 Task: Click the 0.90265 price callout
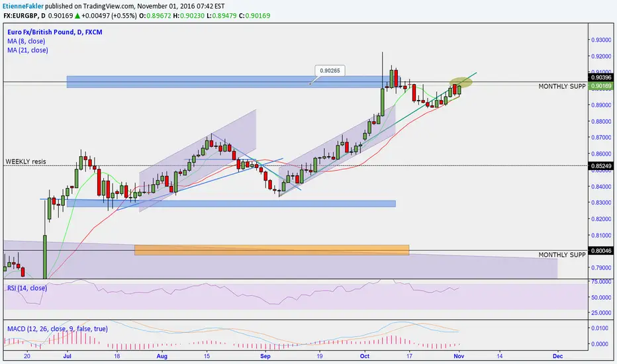pos(330,71)
